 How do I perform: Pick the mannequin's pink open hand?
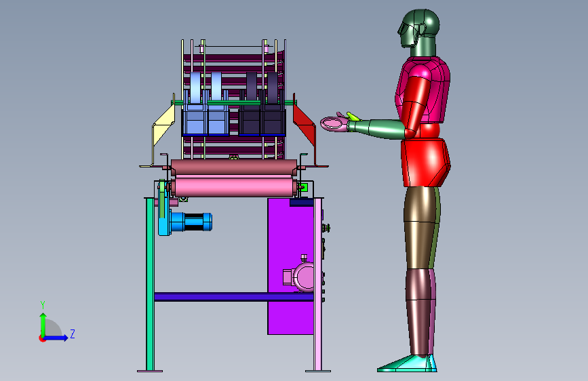point(335,123)
